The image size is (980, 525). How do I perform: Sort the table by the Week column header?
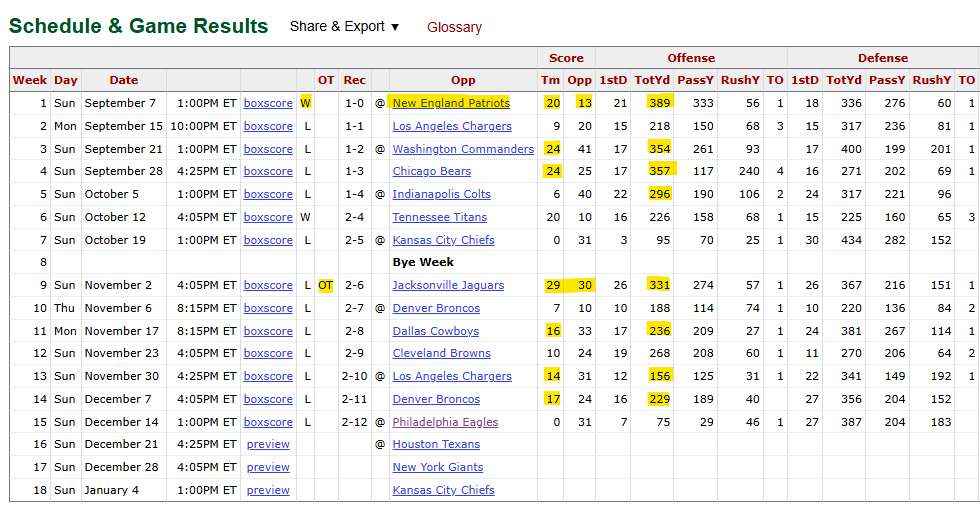(29, 80)
